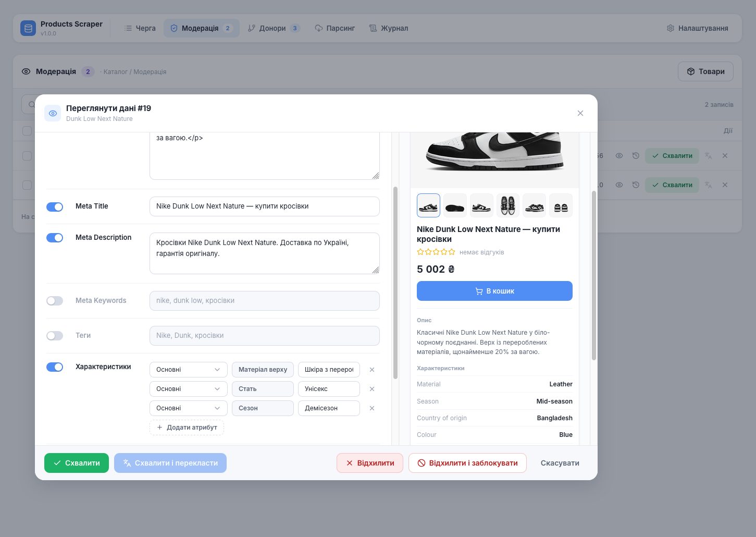The width and height of the screenshot is (756, 537).
Task: Turn on the Теги toggle
Action: pyautogui.click(x=55, y=336)
